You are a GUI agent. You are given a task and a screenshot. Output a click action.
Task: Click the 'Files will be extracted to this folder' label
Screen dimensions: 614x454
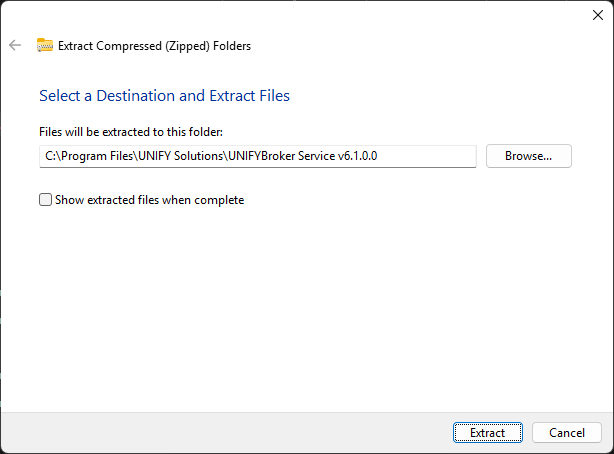pos(131,132)
